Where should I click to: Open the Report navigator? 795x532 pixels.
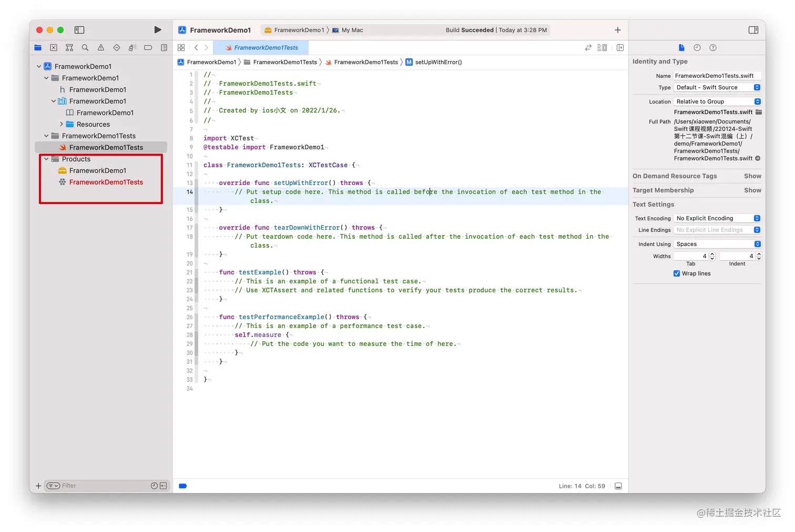[x=164, y=48]
